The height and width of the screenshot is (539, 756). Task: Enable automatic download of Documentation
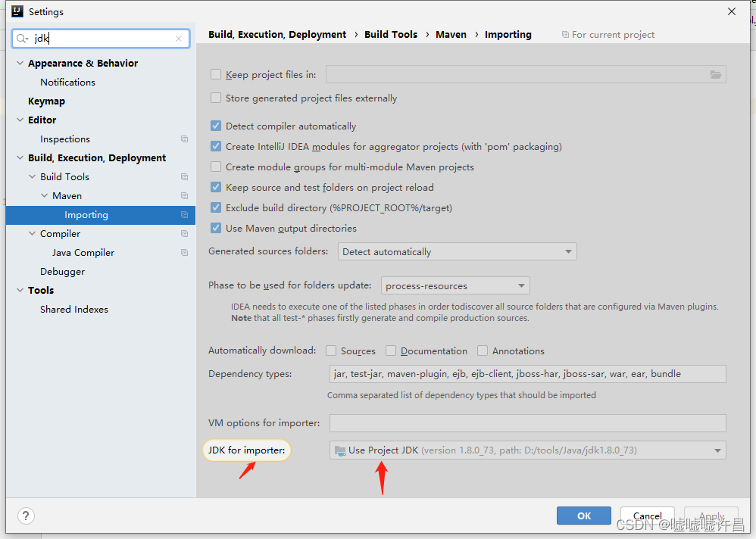[391, 351]
